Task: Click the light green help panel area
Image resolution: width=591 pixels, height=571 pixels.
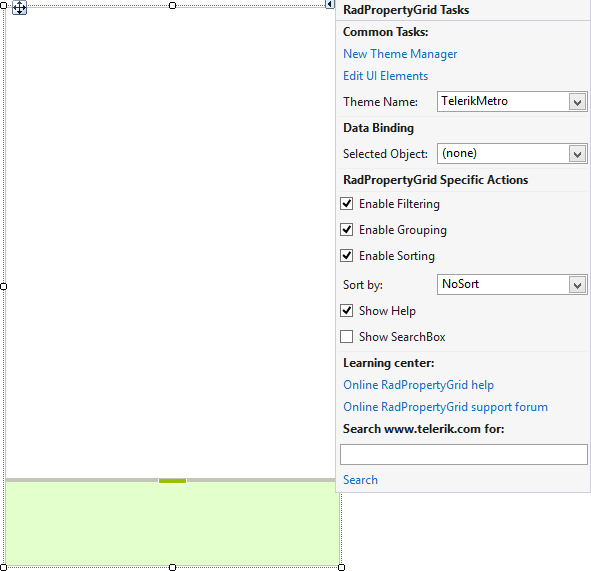Action: tap(173, 524)
